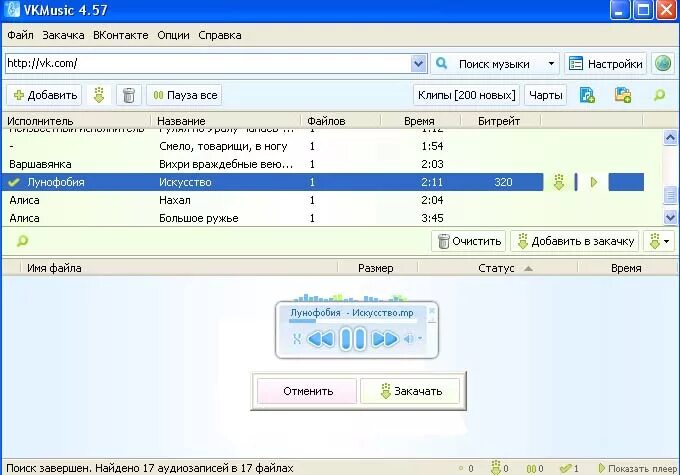The width and height of the screenshot is (680, 475).
Task: Click the cut/scissors icon in mini player
Action: point(297,339)
